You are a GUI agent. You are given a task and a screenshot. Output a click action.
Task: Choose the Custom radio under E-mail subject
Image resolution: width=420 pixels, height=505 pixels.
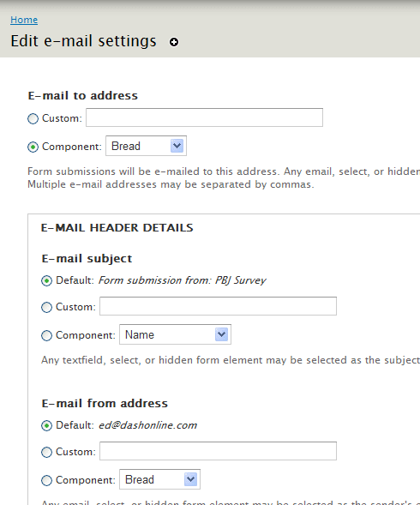click(x=46, y=307)
